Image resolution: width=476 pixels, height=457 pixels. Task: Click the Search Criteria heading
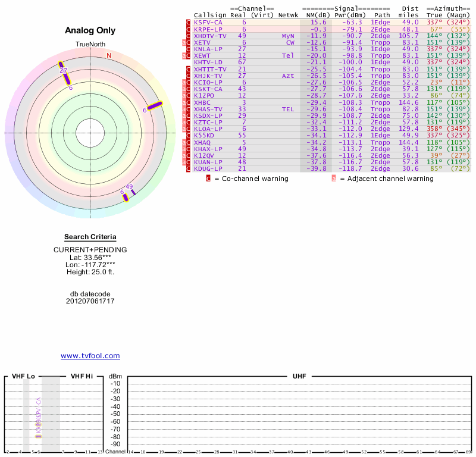(x=90, y=237)
